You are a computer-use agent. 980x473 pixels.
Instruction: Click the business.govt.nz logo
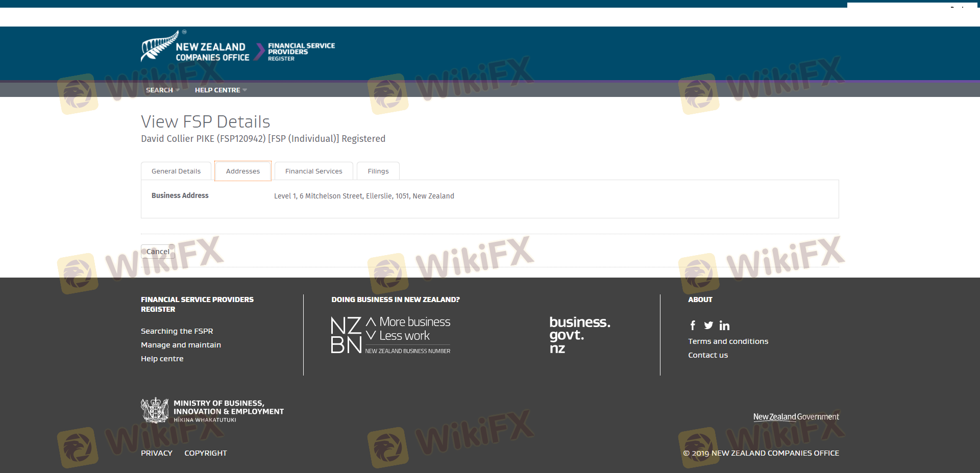click(579, 335)
